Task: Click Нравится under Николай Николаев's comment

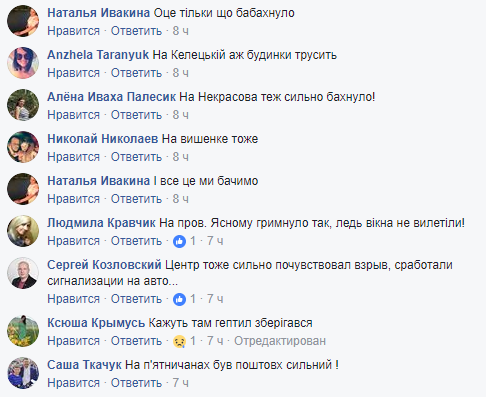Action: [x=74, y=157]
